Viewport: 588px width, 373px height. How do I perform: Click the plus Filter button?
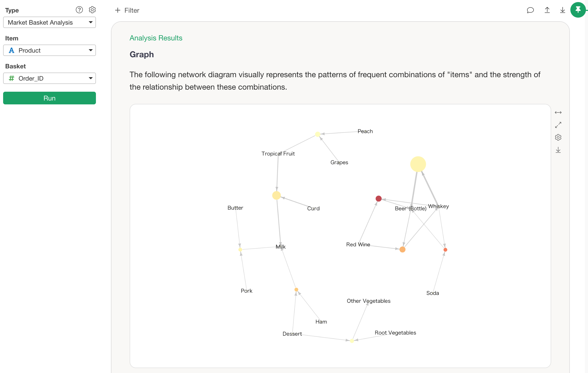tap(127, 10)
